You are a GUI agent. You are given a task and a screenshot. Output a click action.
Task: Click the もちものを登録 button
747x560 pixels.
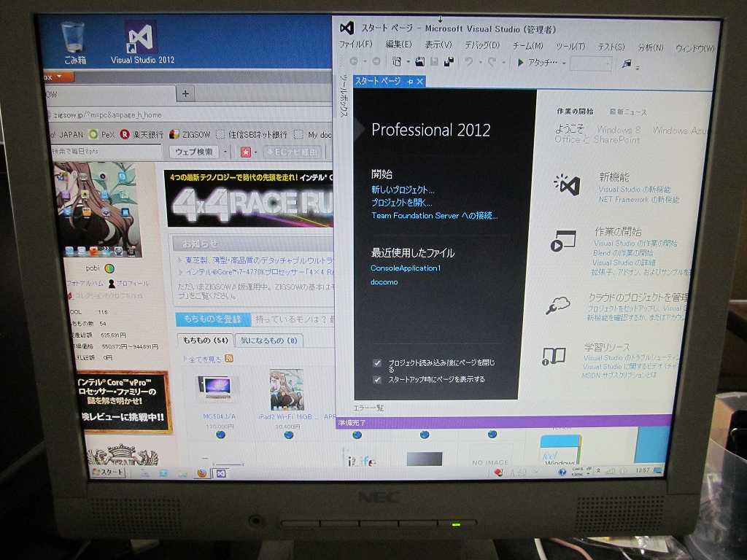click(212, 319)
